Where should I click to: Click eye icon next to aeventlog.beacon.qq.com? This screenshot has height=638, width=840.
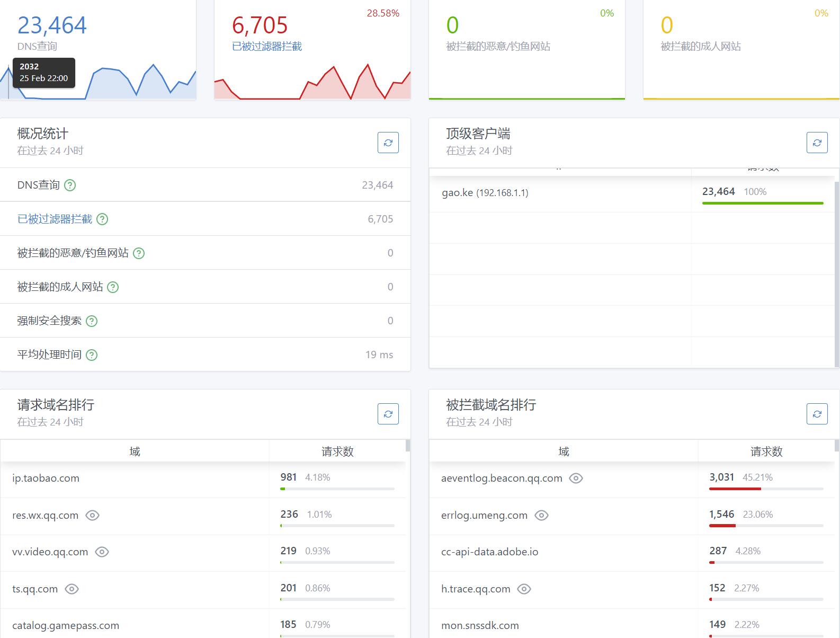pos(576,478)
